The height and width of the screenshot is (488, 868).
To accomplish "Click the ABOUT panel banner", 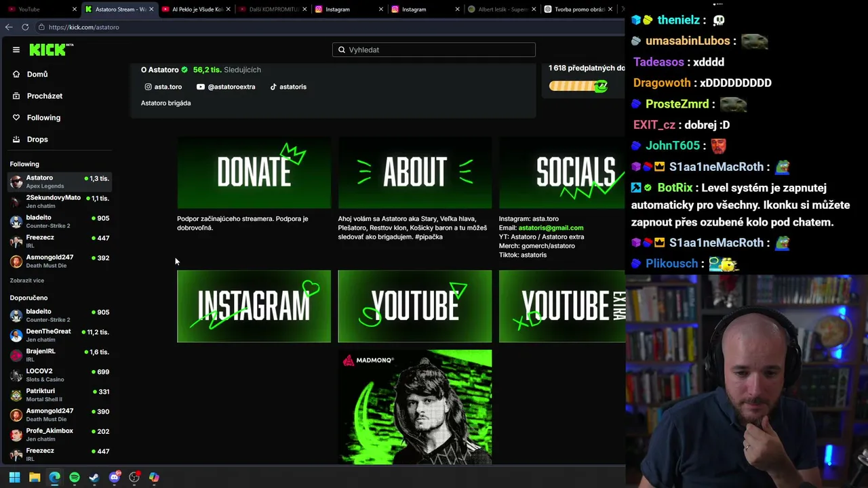I will tap(415, 172).
